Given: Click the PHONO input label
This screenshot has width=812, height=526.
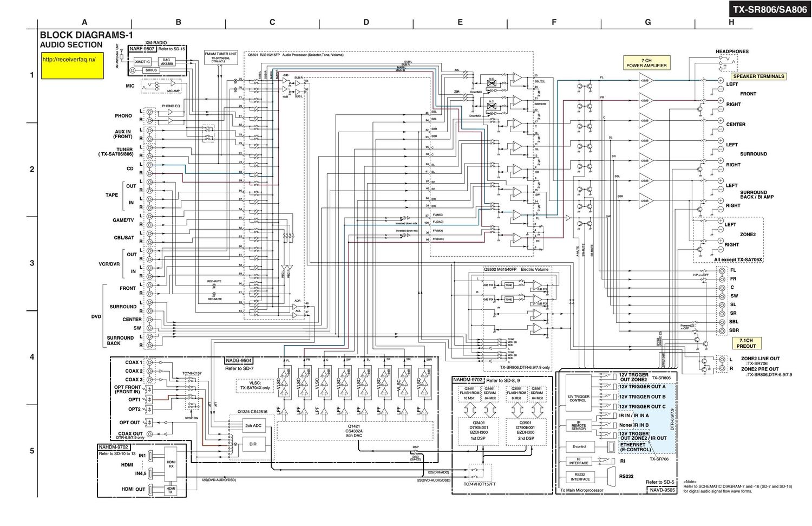Looking at the screenshot, I should pos(123,115).
